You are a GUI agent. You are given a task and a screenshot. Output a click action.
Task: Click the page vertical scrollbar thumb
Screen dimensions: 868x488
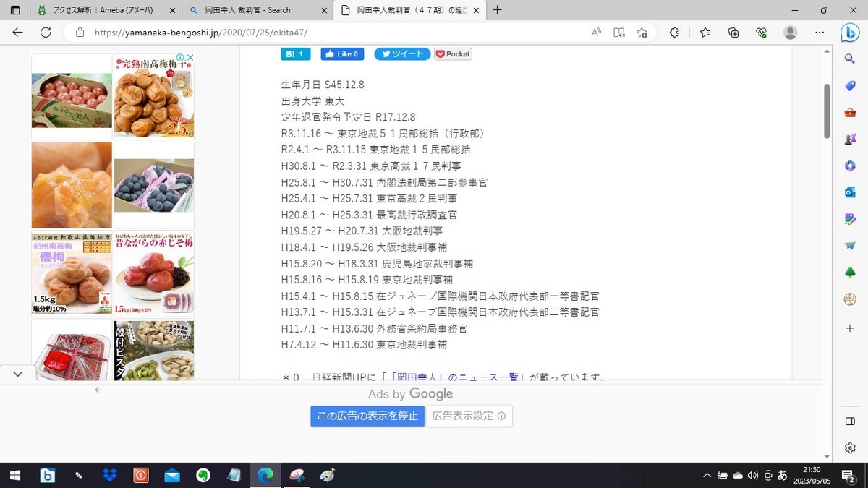coord(827,111)
